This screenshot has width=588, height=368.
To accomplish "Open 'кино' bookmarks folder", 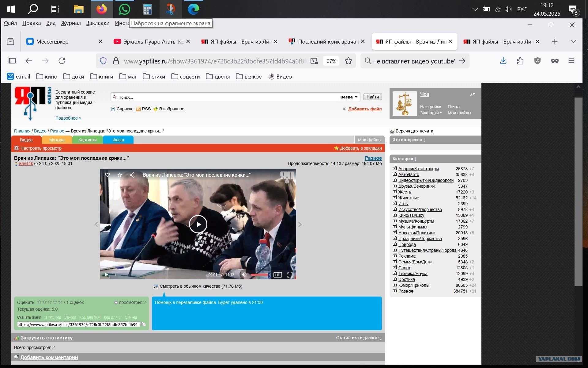I will pyautogui.click(x=47, y=77).
